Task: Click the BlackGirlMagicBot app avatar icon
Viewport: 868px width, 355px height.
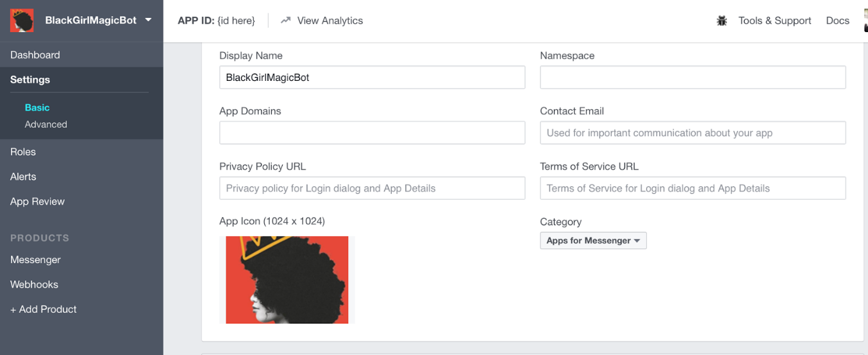Action: [22, 21]
